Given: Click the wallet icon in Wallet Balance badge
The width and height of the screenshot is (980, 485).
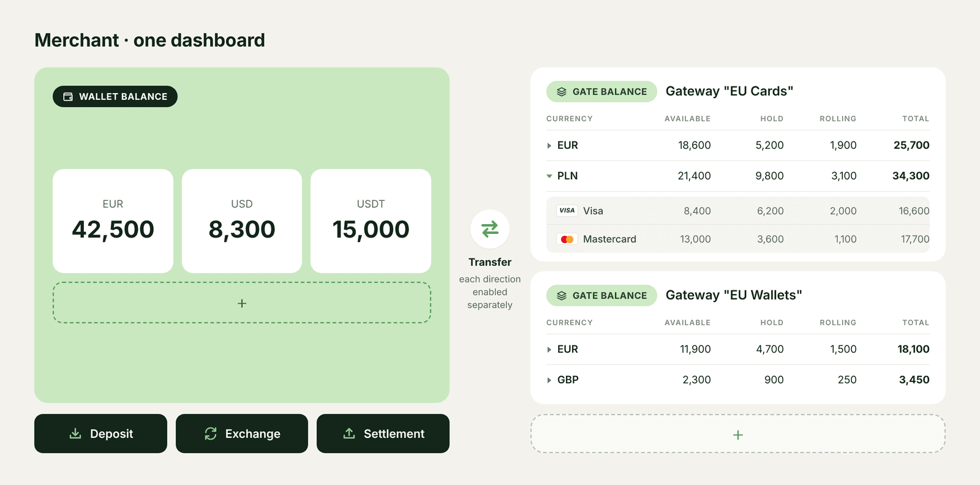Looking at the screenshot, I should tap(68, 97).
